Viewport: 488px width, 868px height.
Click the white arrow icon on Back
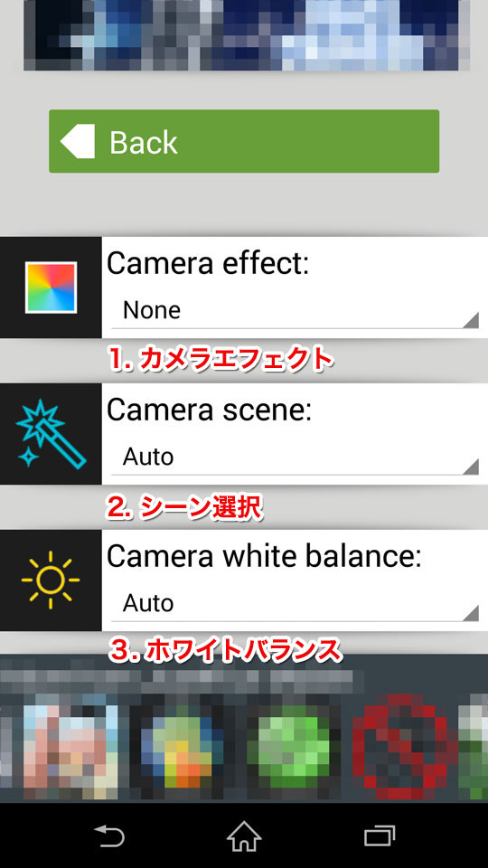pos(78,141)
